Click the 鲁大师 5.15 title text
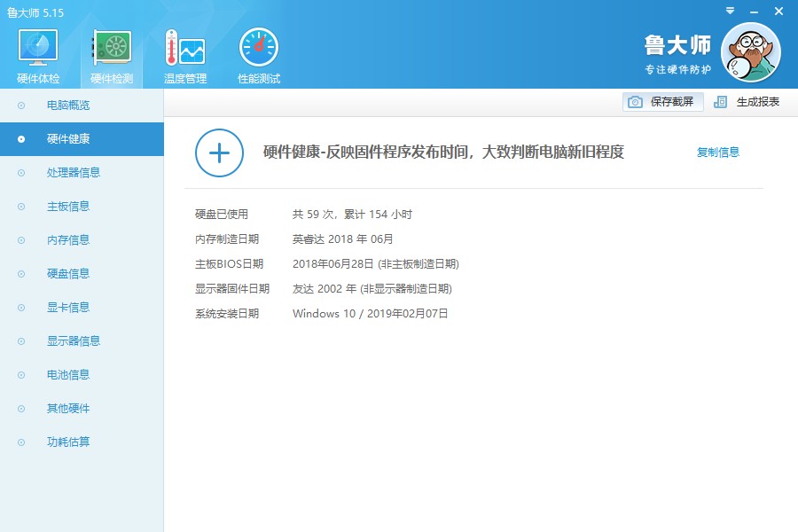The image size is (798, 532). [x=35, y=12]
